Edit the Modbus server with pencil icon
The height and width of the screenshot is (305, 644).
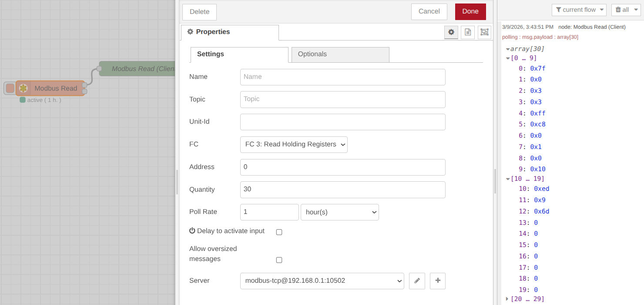click(417, 281)
